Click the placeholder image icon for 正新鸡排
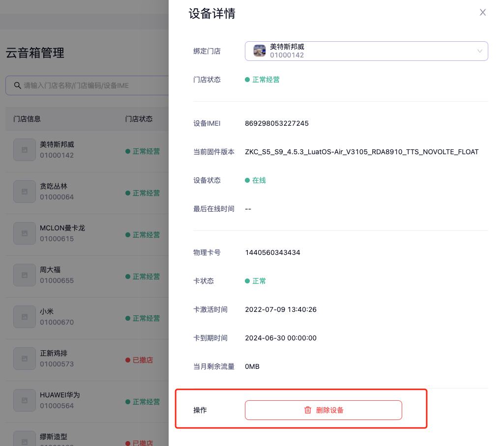This screenshot has height=446, width=504. (24, 359)
